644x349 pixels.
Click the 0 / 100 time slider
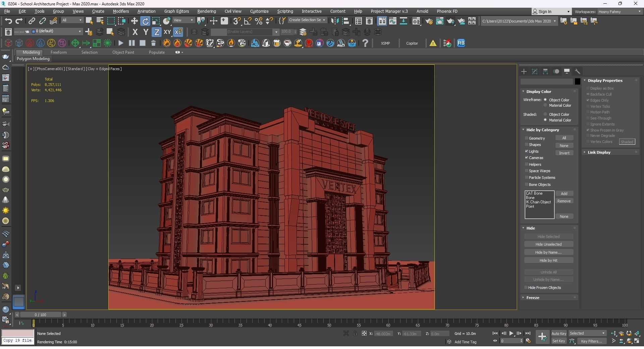coord(41,314)
